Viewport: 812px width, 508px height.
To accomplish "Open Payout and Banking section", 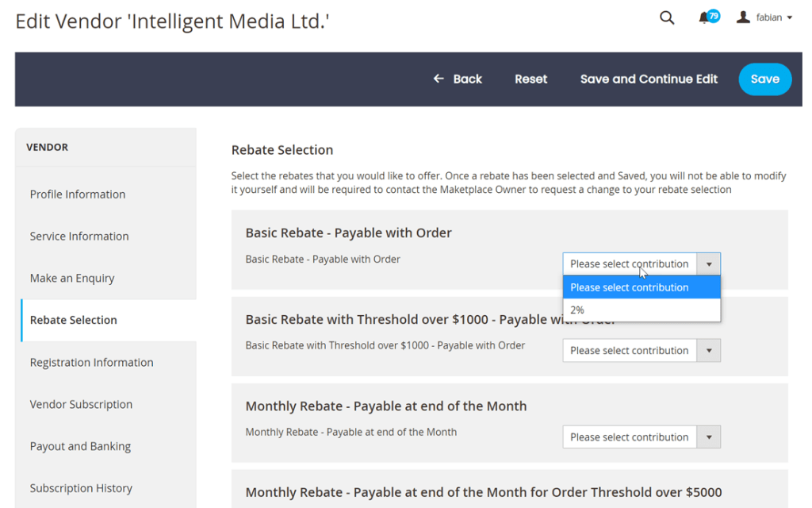I will (x=80, y=446).
